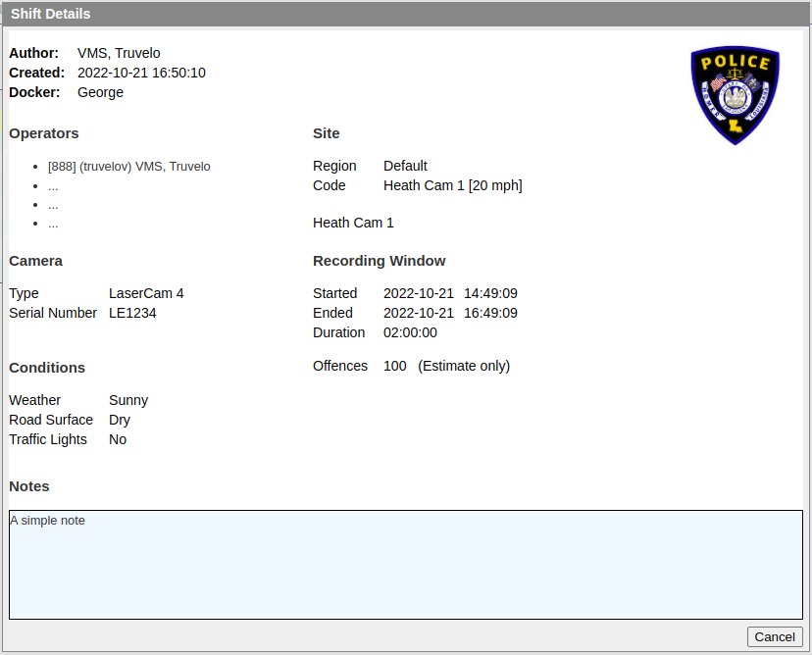Click the Ended time 16:49:09
The height and width of the screenshot is (655, 812).
[490, 313]
